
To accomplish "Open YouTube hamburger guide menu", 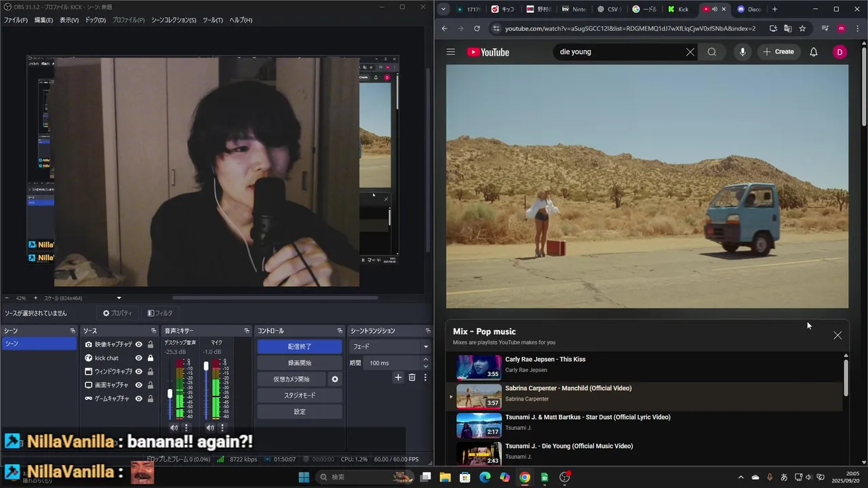I will [x=450, y=52].
